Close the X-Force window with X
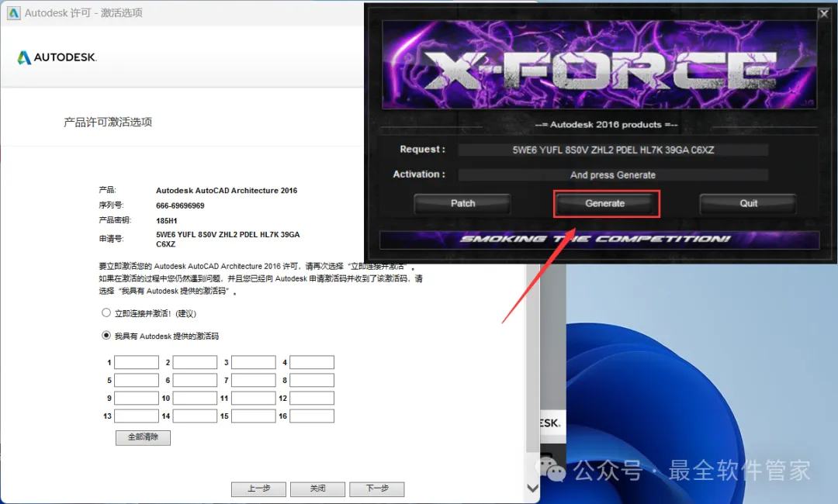 click(824, 14)
